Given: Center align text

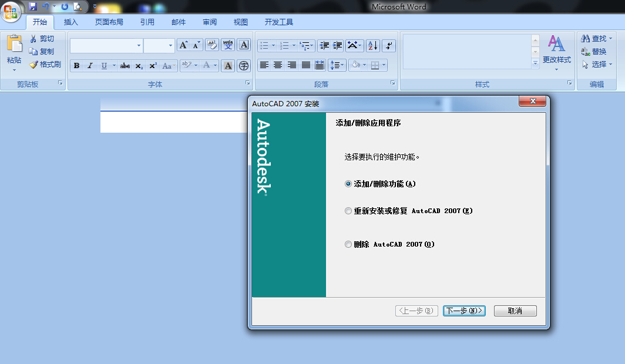Looking at the screenshot, I should (278, 65).
